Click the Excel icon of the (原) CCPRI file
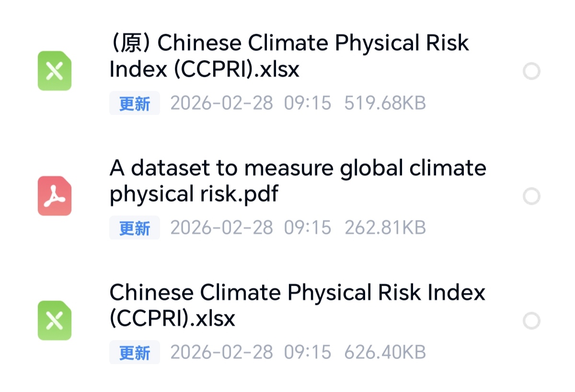 coord(55,71)
